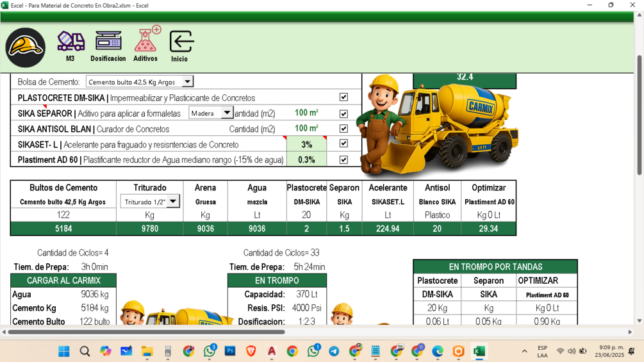This screenshot has width=644, height=362.
Task: Open the orange hexagon app in taskbar
Action: [458, 351]
